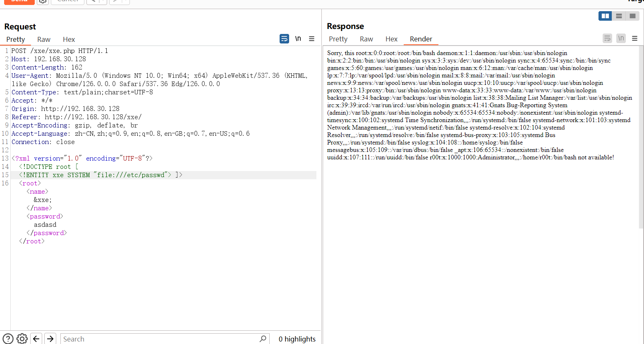The image size is (644, 344).
Task: Click the 'Content-Length: 162' header
Action: (47, 67)
